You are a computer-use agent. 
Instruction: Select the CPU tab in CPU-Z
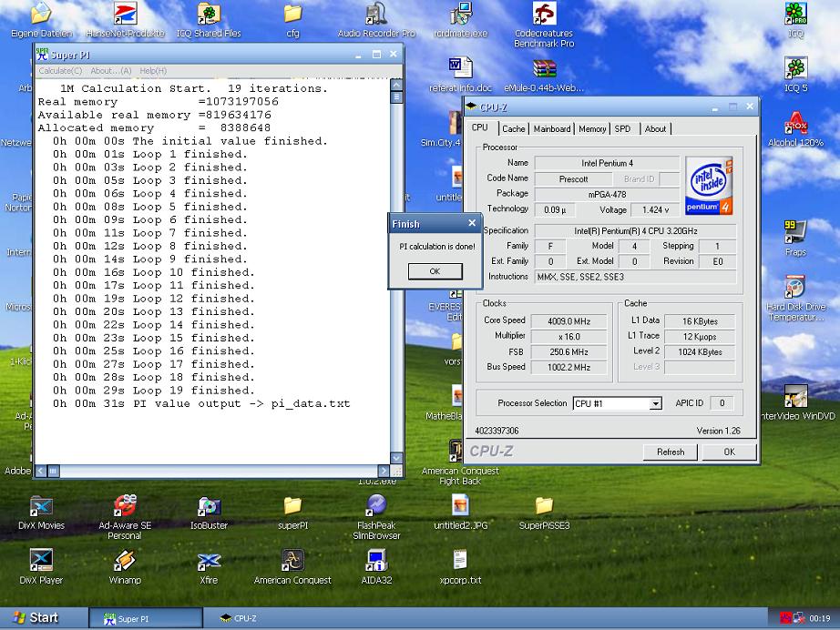(x=480, y=127)
